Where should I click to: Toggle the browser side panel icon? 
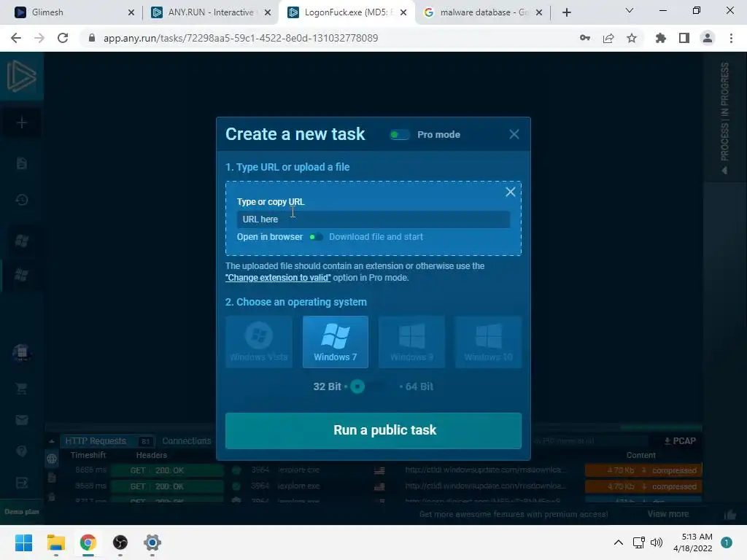[x=684, y=38]
